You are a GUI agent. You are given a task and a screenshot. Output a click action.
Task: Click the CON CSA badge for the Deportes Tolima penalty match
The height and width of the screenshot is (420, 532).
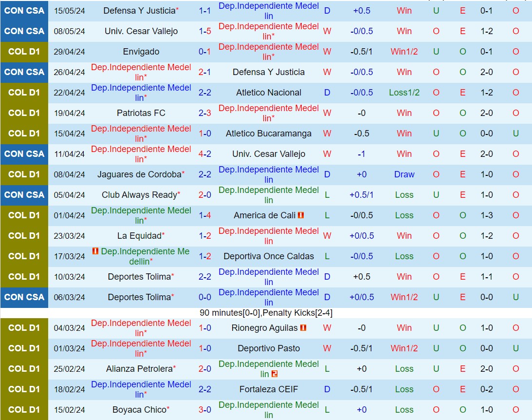point(24,297)
